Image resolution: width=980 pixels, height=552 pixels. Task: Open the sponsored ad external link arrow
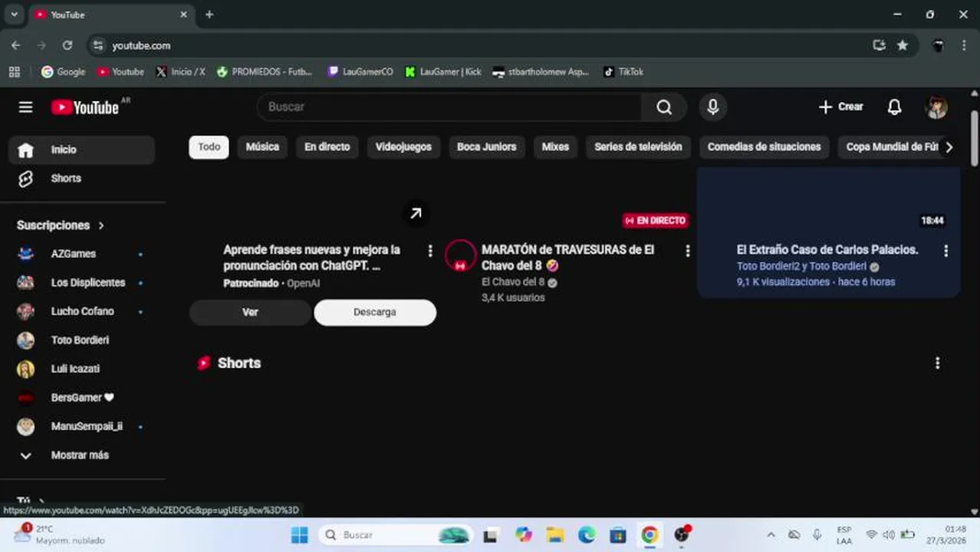click(415, 214)
